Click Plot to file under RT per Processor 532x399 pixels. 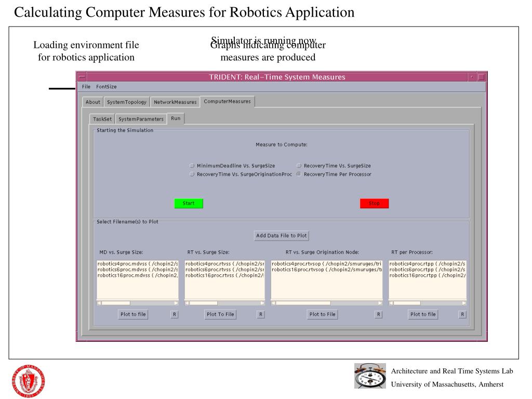click(423, 314)
